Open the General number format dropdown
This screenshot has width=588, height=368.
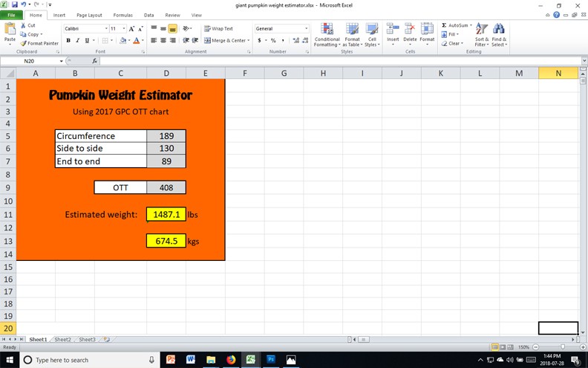click(306, 28)
